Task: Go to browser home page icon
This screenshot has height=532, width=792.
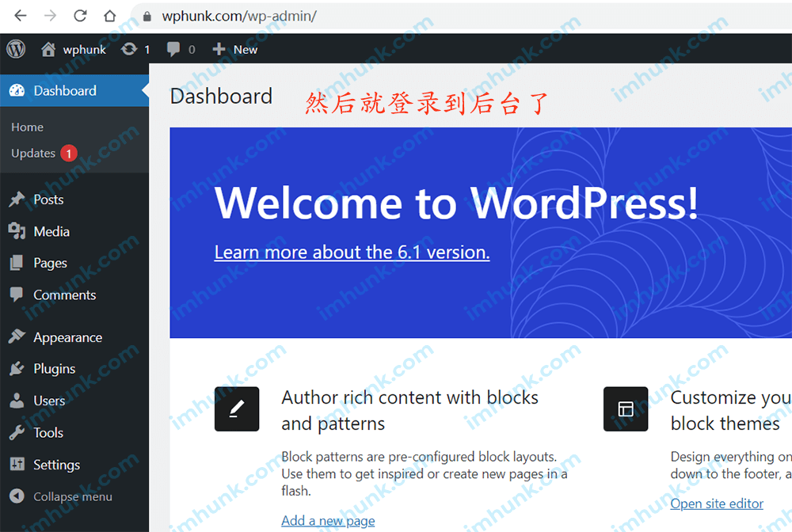Action: tap(109, 16)
